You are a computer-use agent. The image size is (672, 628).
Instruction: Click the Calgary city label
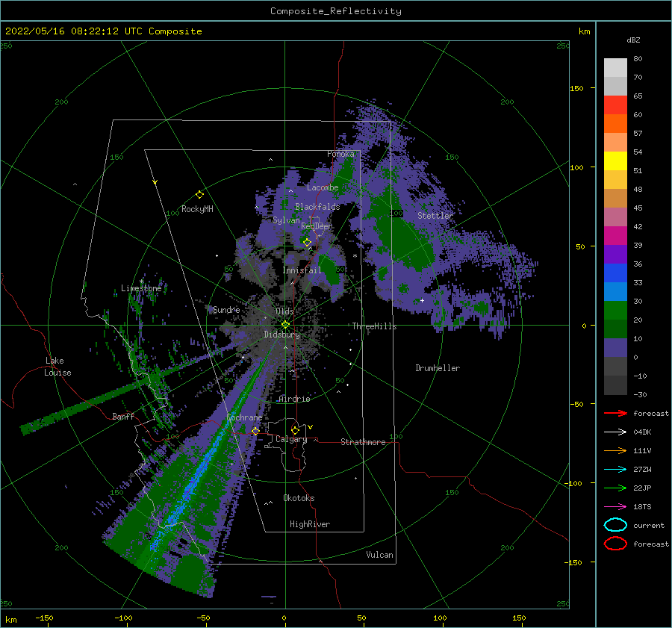(291, 439)
